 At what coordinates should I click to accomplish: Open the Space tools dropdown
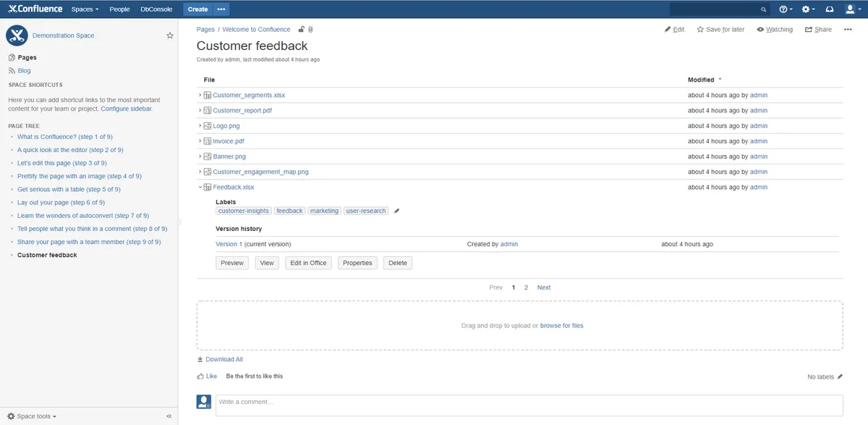[32, 416]
